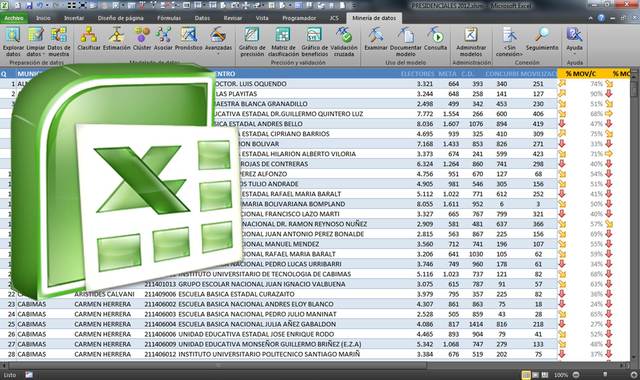Start the Clasificar modeling tool
This screenshot has width=640, height=380.
coord(89,39)
